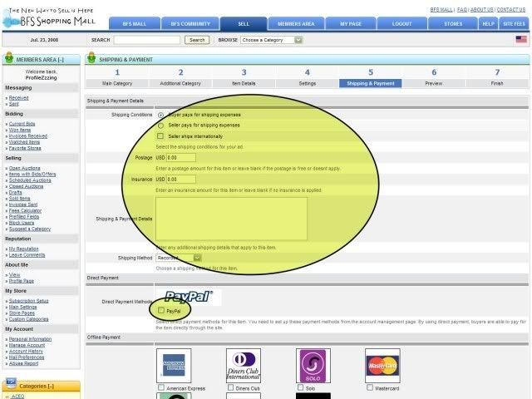Open the Sell nav tab
Viewport: 532px width, 399px height.
click(x=244, y=24)
